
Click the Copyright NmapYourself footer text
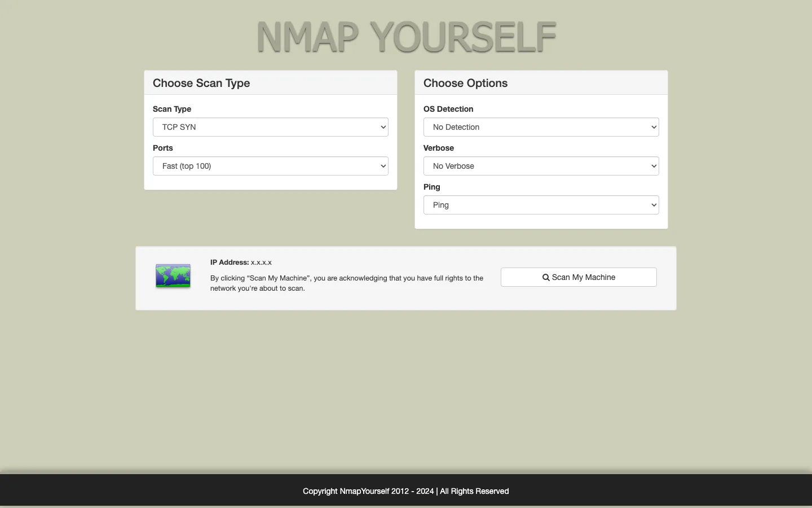(x=406, y=491)
